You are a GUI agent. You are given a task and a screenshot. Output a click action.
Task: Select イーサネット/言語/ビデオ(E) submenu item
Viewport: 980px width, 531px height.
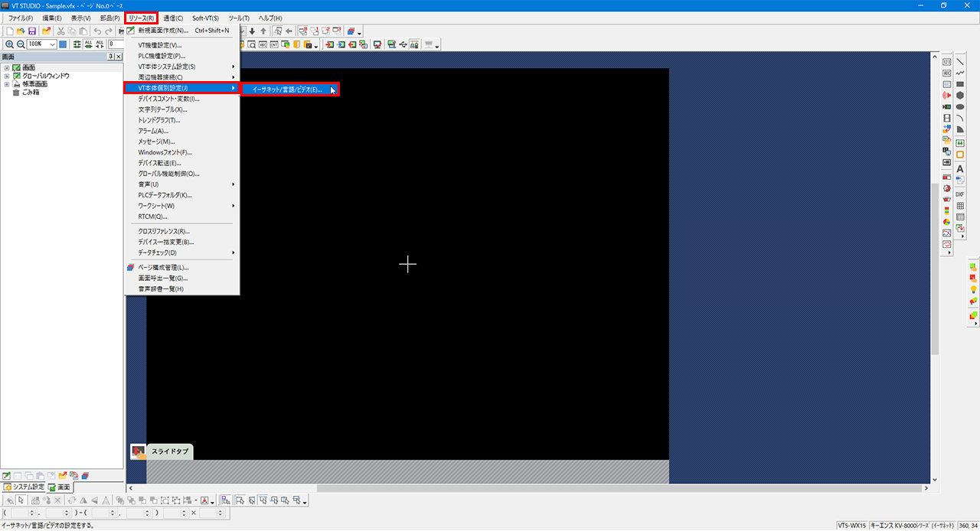tap(288, 90)
